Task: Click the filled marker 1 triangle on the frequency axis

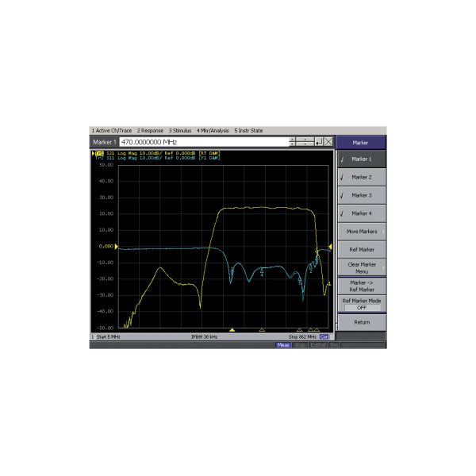Action: coord(232,330)
